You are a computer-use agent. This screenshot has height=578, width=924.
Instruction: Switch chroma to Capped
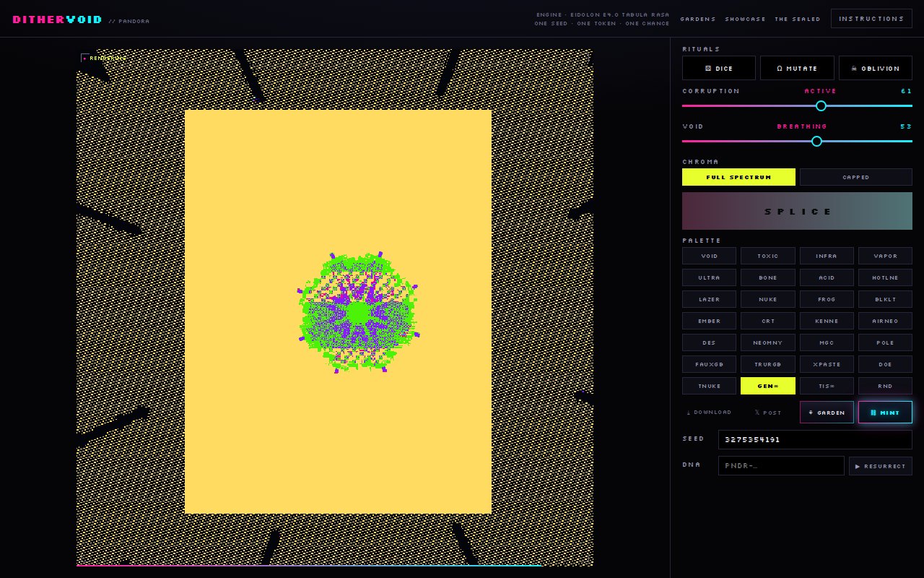tap(856, 177)
